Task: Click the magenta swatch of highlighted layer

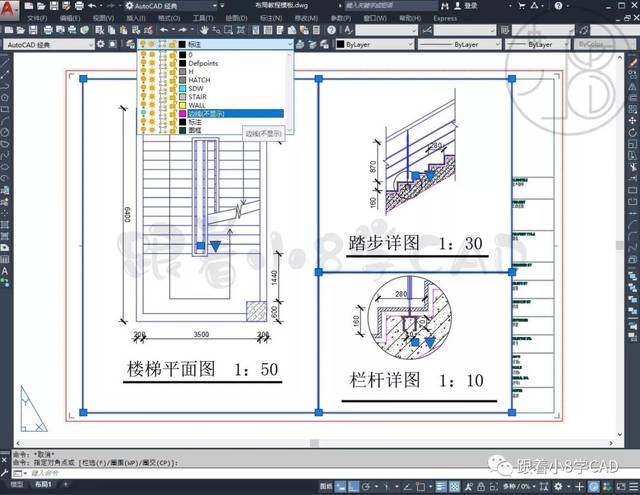Action: [x=182, y=113]
